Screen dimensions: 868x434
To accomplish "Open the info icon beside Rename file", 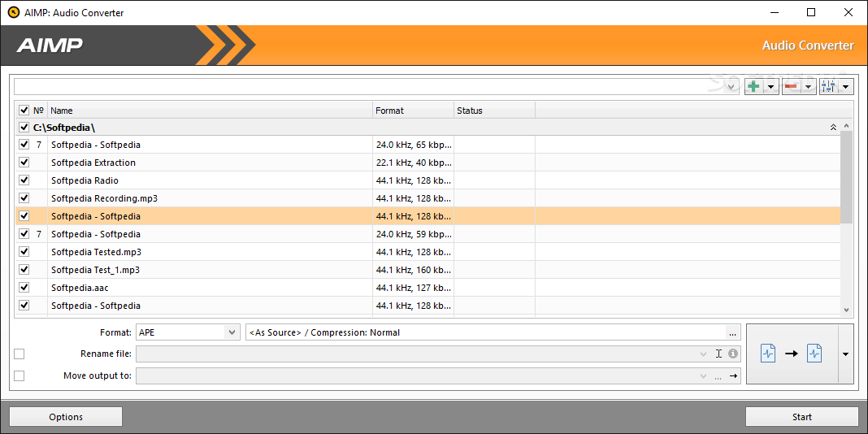I will (x=733, y=354).
